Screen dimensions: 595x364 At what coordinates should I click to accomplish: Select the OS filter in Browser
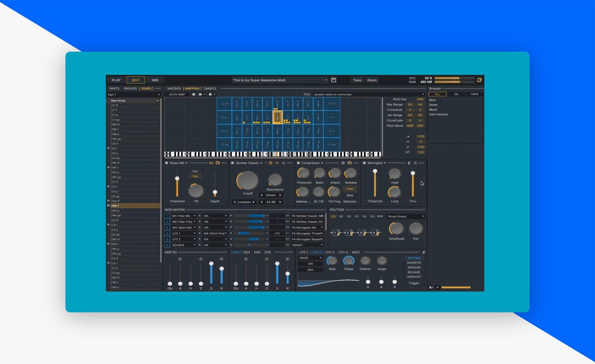(456, 94)
